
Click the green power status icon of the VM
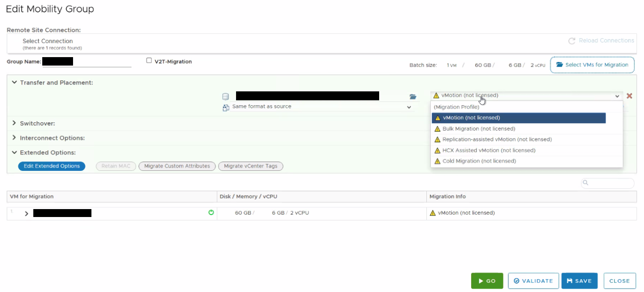(211, 213)
